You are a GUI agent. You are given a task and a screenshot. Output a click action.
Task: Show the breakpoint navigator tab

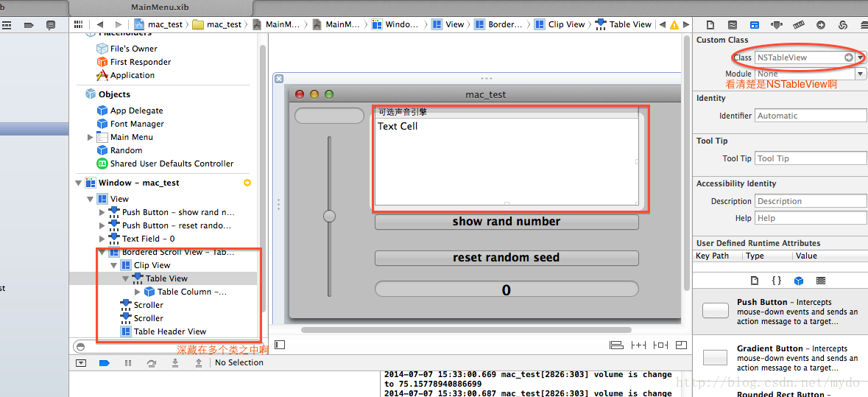pyautogui.click(x=29, y=25)
